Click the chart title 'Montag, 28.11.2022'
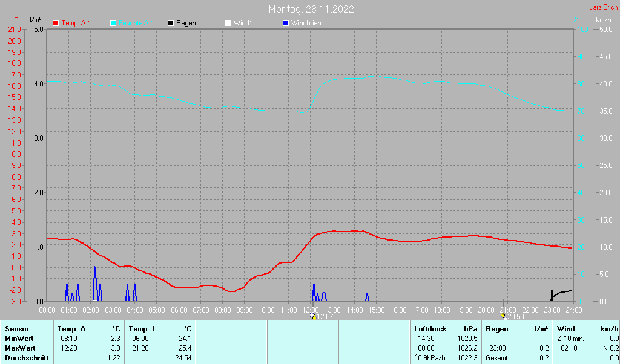The width and height of the screenshot is (620, 364). pyautogui.click(x=311, y=9)
